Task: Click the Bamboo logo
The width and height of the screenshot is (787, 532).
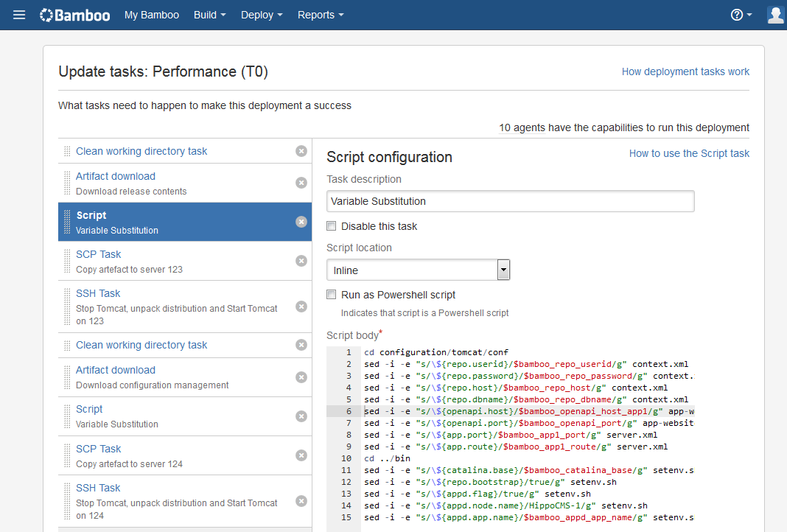Action: click(74, 14)
